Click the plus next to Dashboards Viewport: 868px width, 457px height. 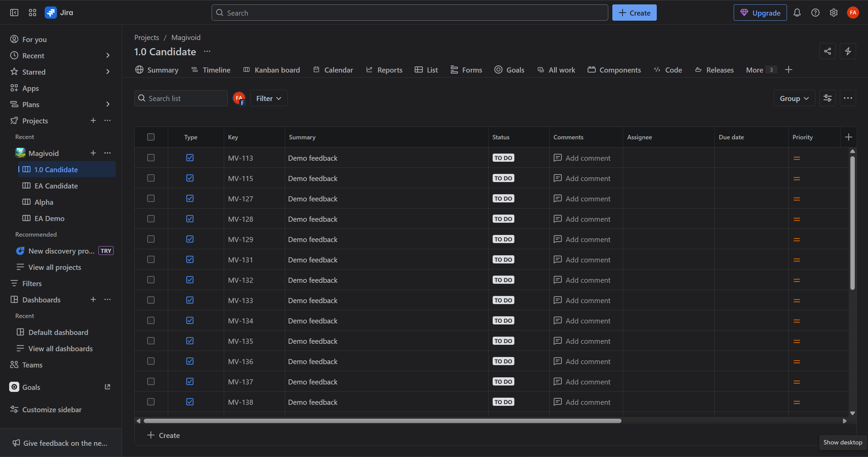93,299
